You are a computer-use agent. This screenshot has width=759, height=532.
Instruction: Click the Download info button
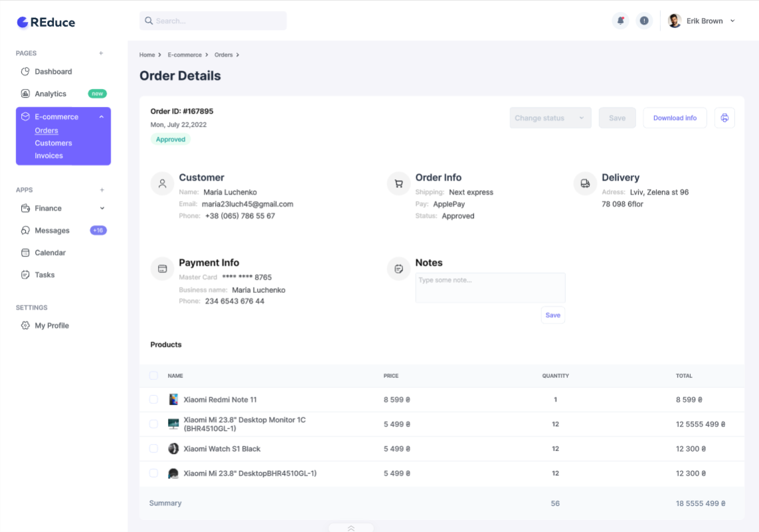pos(675,118)
